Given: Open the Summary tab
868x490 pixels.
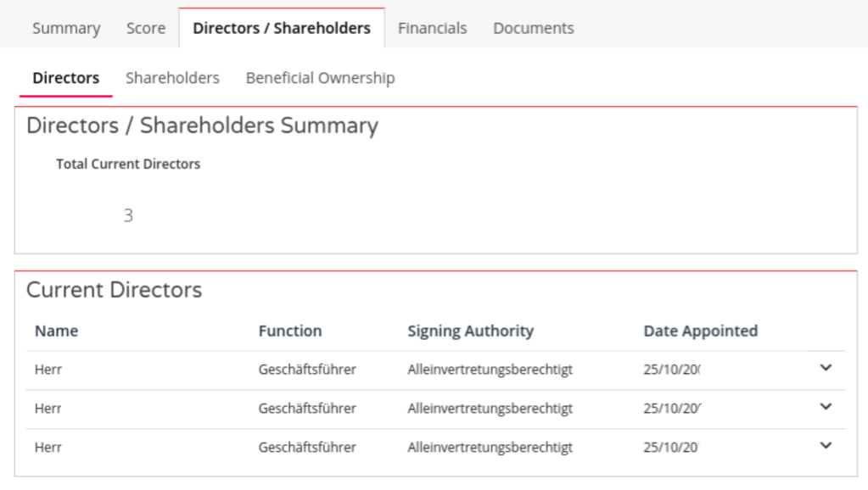Looking at the screenshot, I should click(66, 28).
